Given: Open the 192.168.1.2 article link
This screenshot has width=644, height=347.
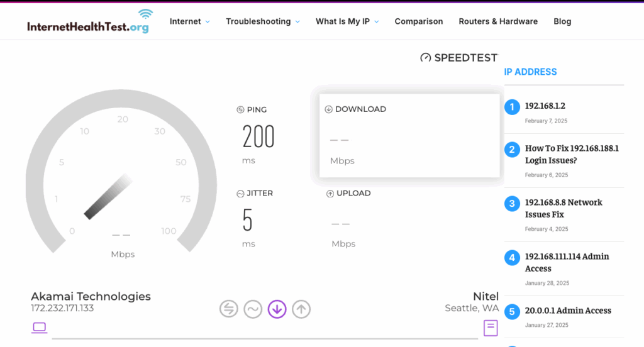Looking at the screenshot, I should (x=545, y=106).
